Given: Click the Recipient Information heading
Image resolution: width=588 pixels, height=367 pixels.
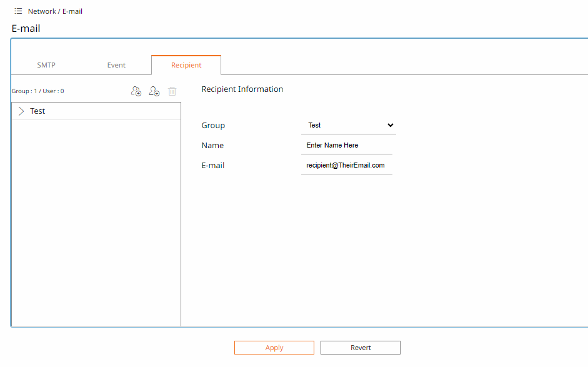Looking at the screenshot, I should coord(242,89).
